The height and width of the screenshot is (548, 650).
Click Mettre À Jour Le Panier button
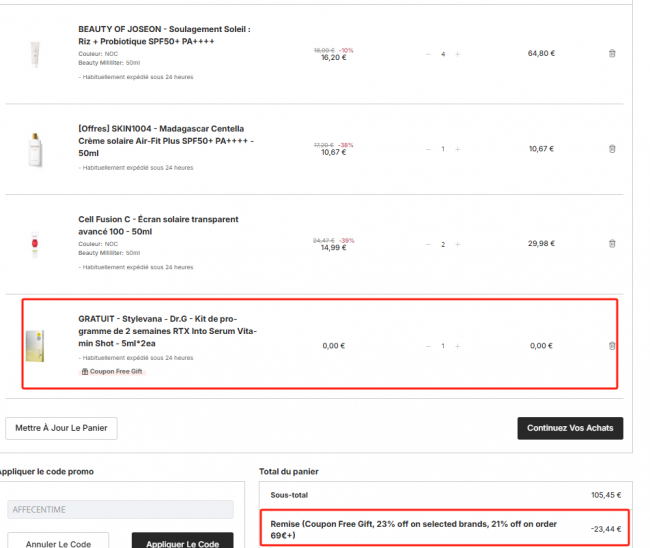click(61, 428)
